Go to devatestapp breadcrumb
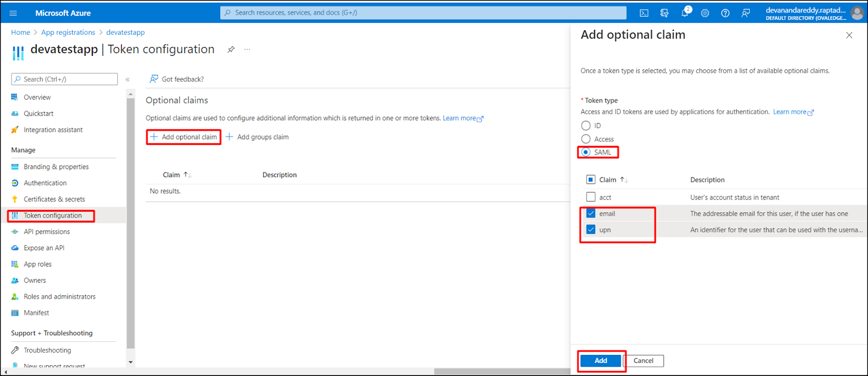The image size is (868, 376). coord(125,33)
